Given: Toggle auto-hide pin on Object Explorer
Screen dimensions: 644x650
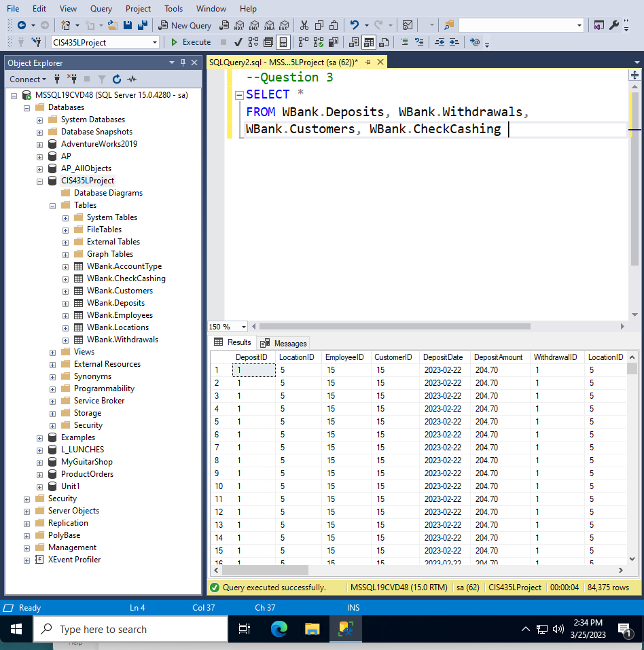Looking at the screenshot, I should pos(182,62).
